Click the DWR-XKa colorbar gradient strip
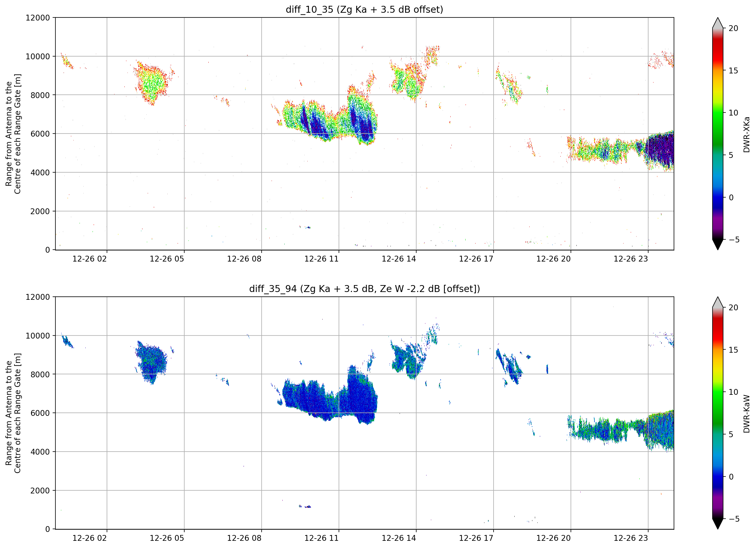The height and width of the screenshot is (548, 756). pyautogui.click(x=718, y=134)
